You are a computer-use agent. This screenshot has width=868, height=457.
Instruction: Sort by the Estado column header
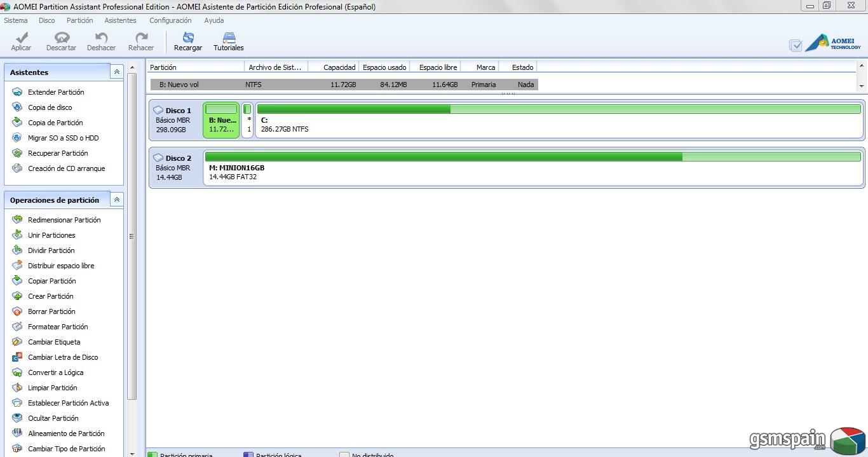click(x=519, y=67)
